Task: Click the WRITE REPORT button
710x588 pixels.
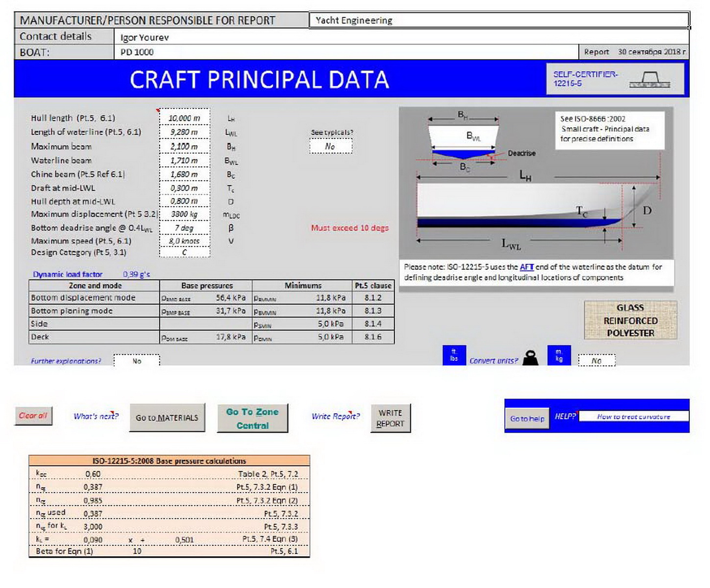Action: pos(391,418)
